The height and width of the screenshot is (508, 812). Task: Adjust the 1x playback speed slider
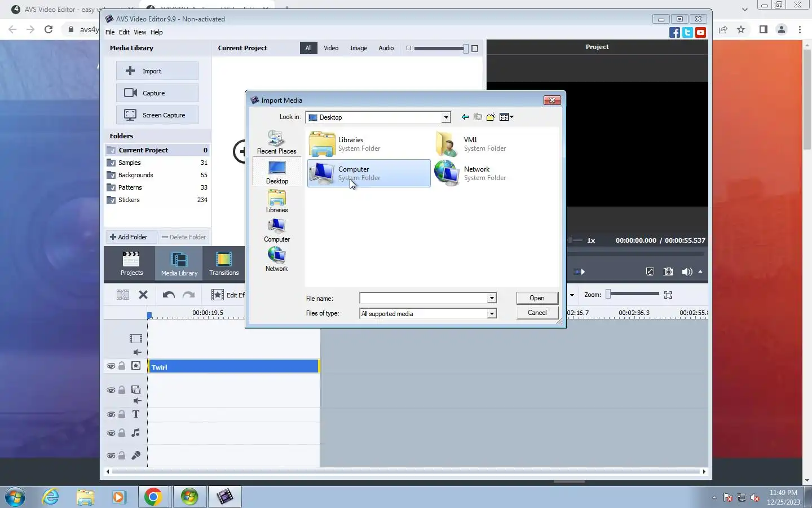pos(574,240)
